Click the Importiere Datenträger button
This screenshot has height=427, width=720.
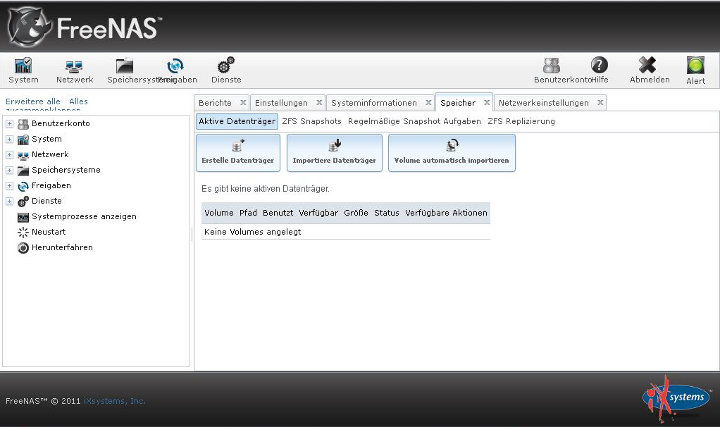(x=334, y=153)
